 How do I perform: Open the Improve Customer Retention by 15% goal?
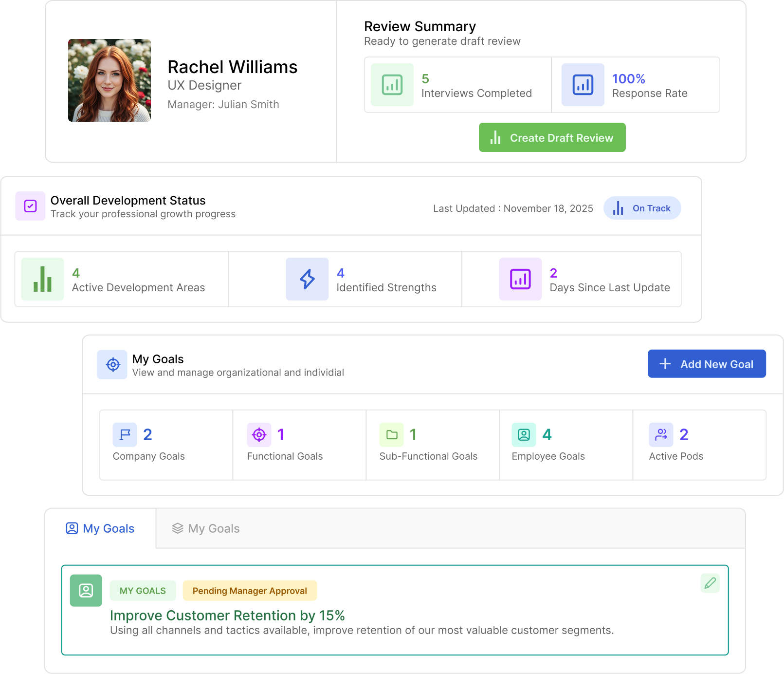pos(227,616)
